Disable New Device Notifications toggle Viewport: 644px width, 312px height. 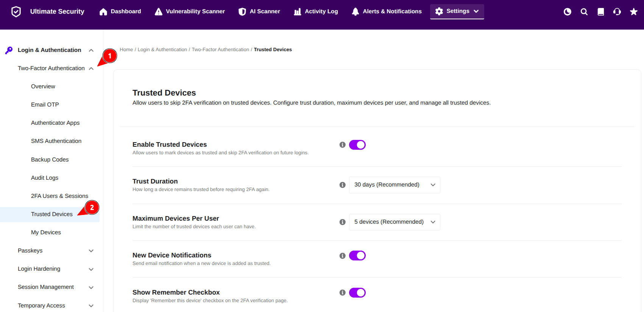click(x=357, y=256)
